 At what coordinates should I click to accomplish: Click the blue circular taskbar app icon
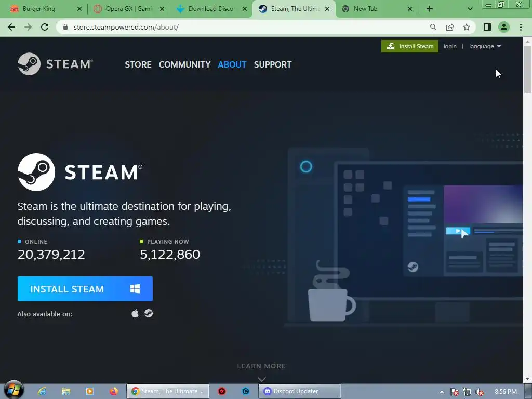pyautogui.click(x=246, y=391)
